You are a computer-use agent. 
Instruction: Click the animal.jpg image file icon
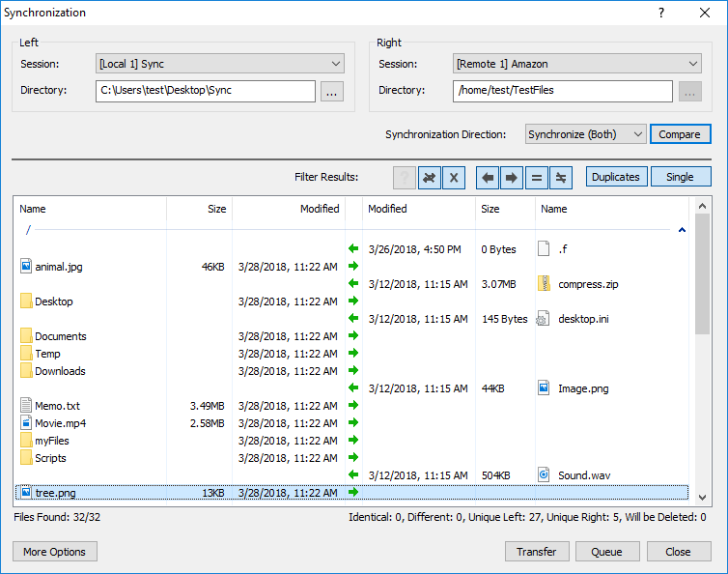[x=26, y=266]
